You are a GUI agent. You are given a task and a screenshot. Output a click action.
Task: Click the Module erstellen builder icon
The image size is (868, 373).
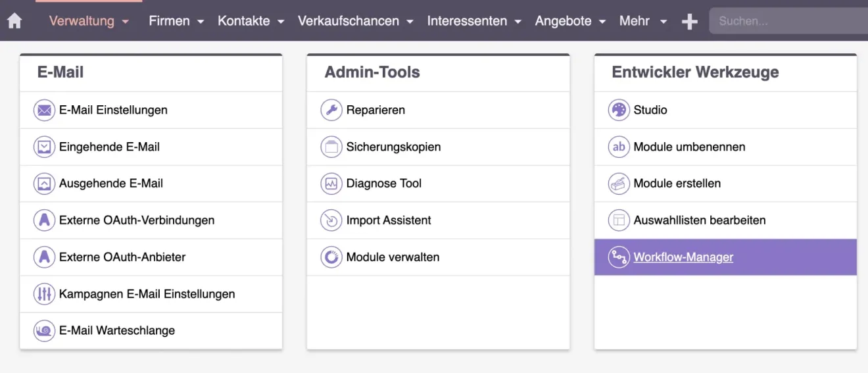pos(619,184)
